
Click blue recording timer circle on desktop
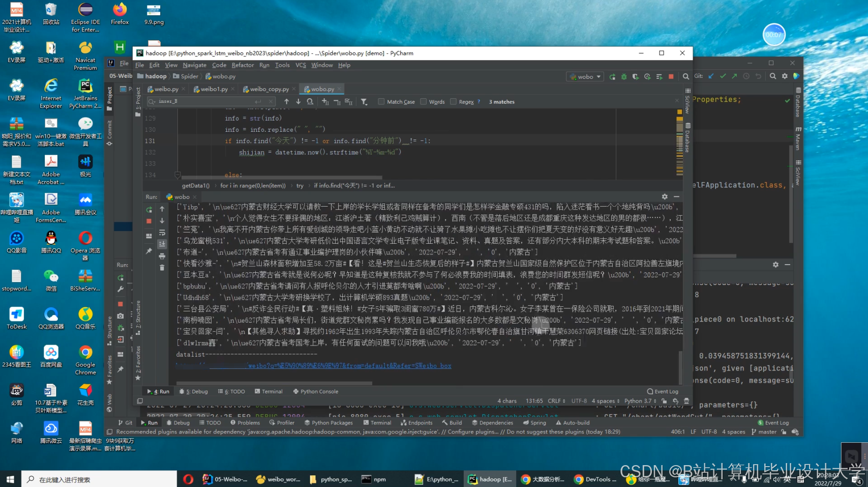coord(774,35)
